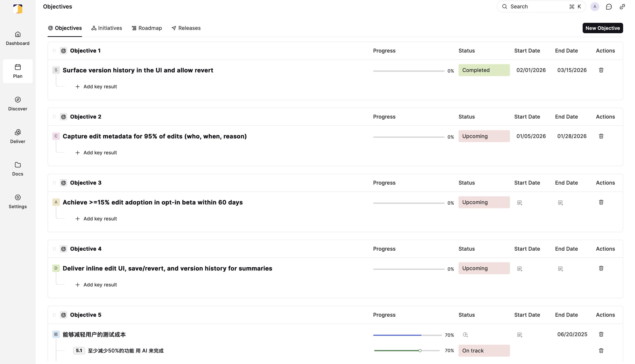Delete key result 5.1
This screenshot has height=364, width=635.
[x=601, y=350]
